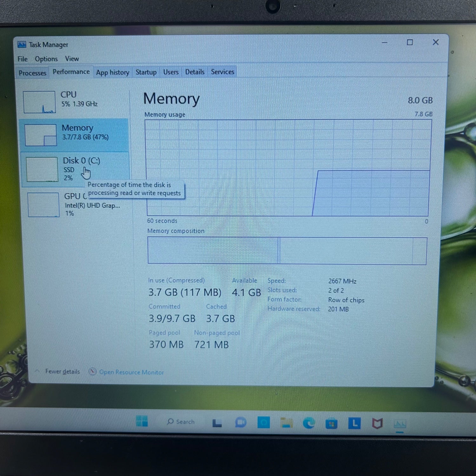Open the Startup tab

pyautogui.click(x=146, y=72)
